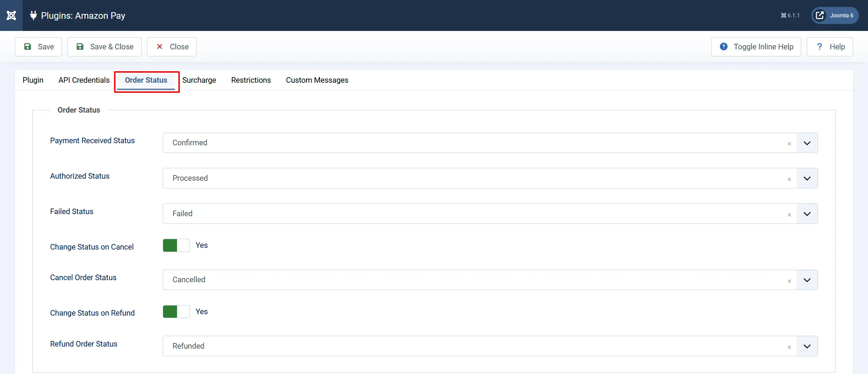This screenshot has width=868, height=374.
Task: Click the Order Status fieldset heading
Action: [x=79, y=110]
